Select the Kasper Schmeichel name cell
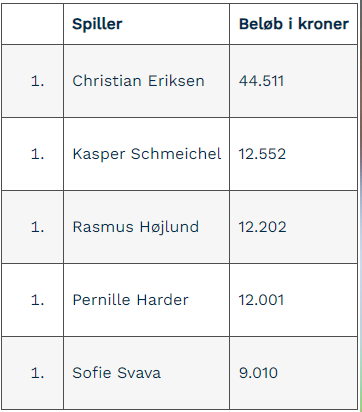362x412 pixels. tap(146, 154)
